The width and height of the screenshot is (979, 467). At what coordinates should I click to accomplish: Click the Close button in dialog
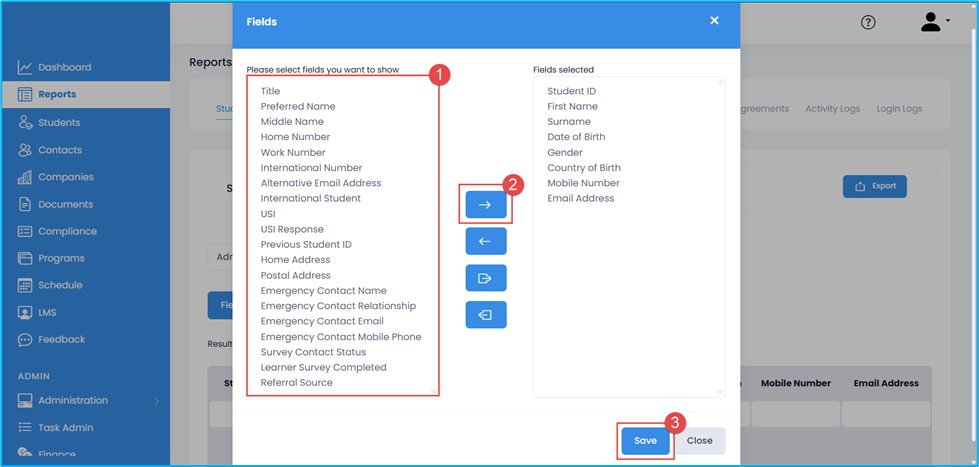click(x=700, y=440)
